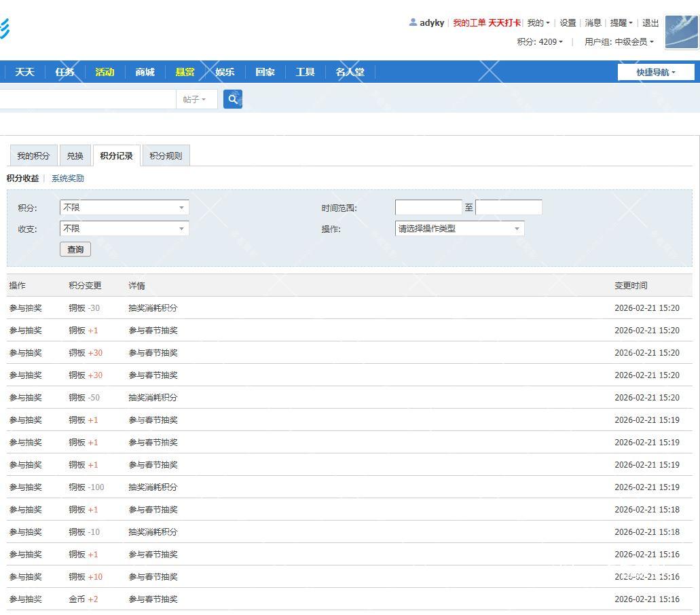Click the end date input field
The height and width of the screenshot is (615, 700).
509,208
